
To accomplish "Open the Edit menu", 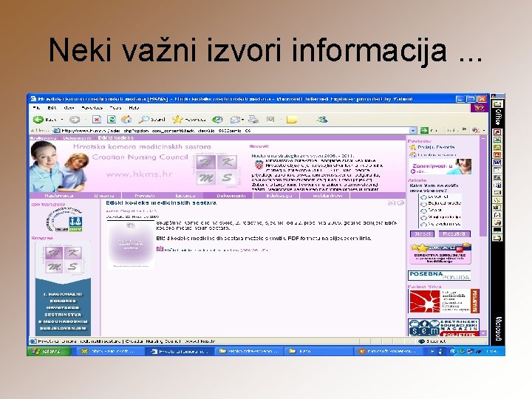I will 52,108.
